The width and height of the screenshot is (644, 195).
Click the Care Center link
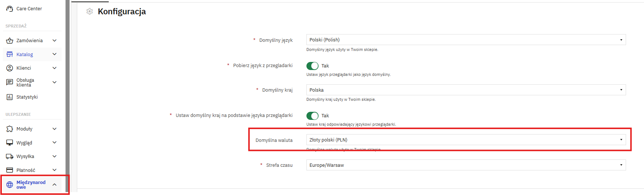tap(29, 9)
